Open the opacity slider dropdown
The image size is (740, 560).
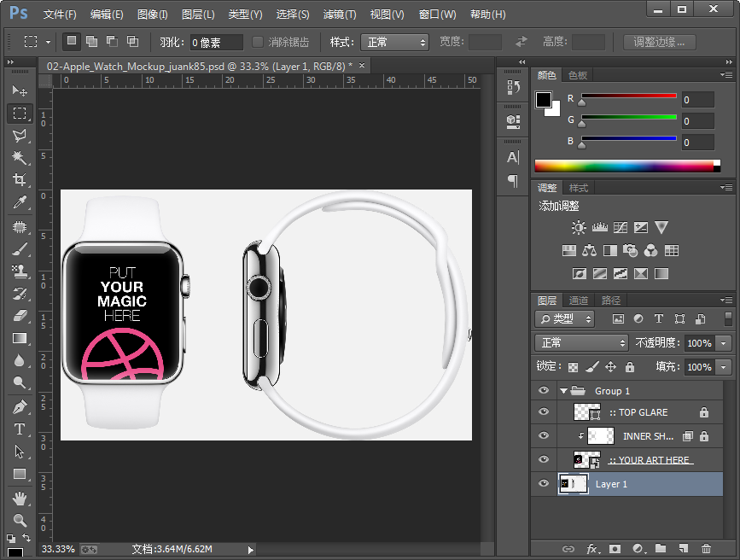click(x=724, y=343)
